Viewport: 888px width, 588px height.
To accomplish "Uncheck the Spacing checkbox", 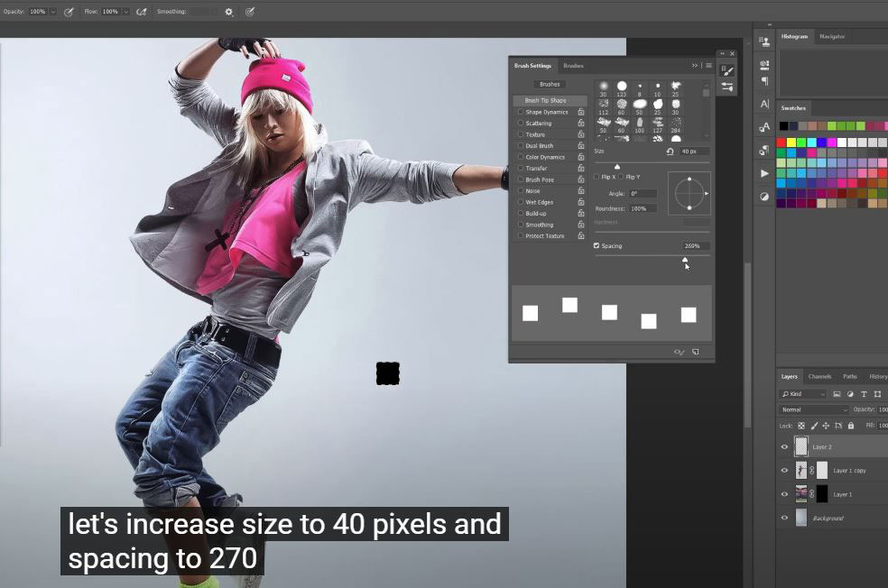I will 597,245.
